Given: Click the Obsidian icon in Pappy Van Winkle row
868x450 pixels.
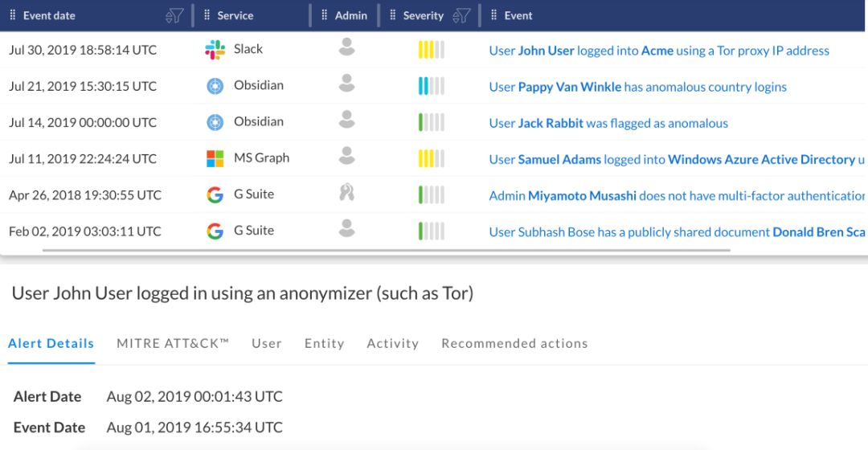Looking at the screenshot, I should coord(215,86).
